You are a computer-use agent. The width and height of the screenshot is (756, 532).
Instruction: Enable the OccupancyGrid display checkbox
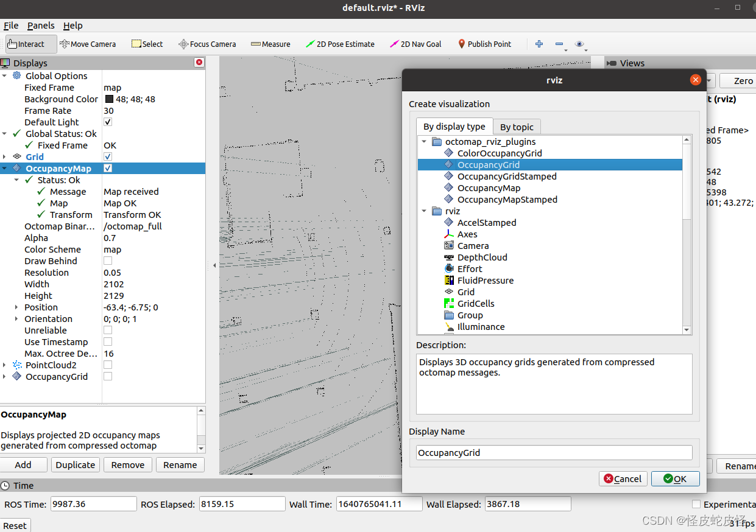click(108, 376)
